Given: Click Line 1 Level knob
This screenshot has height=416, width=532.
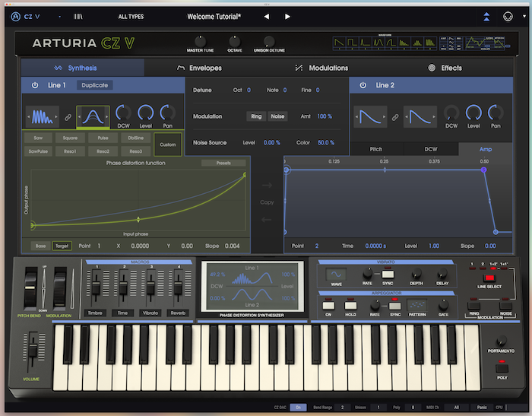Looking at the screenshot, I should click(x=146, y=113).
